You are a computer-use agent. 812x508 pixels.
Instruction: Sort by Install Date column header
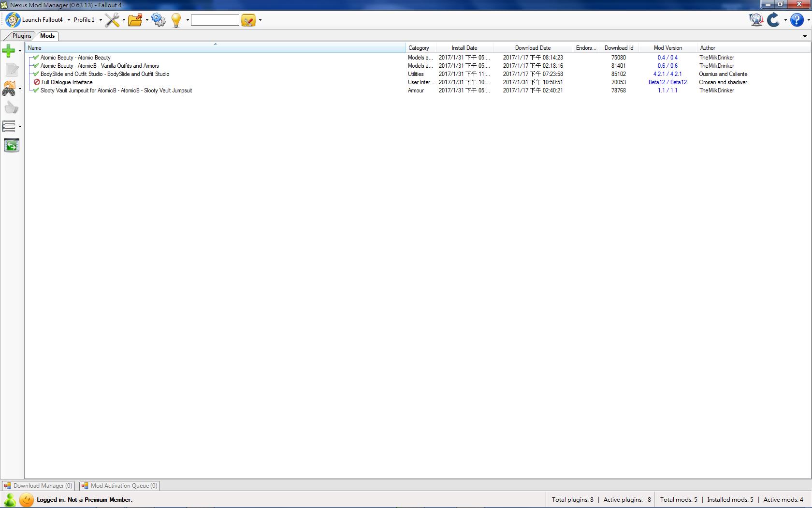click(464, 48)
